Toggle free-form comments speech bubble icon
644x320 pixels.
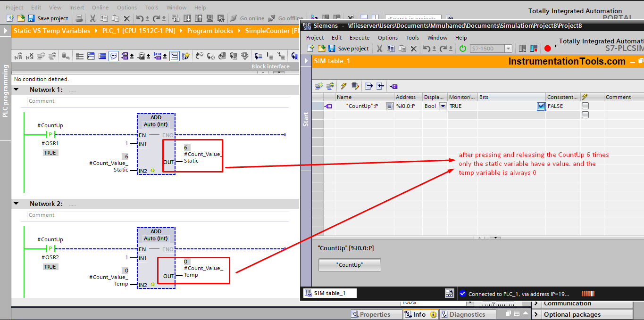coord(114,56)
